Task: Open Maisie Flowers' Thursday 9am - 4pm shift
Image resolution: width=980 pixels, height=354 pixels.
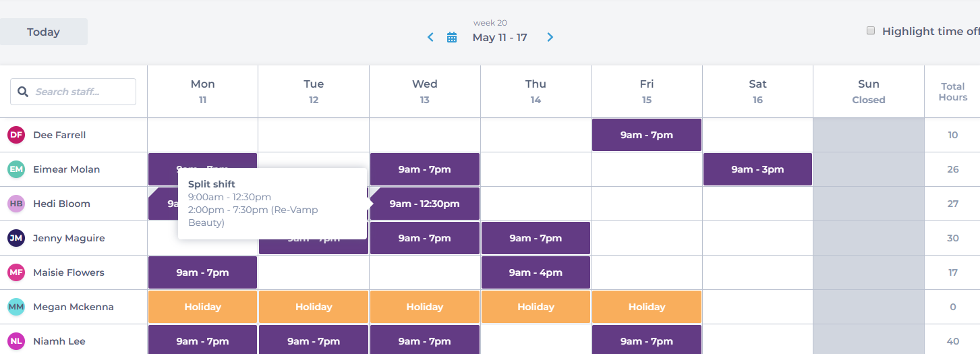Action: click(536, 272)
